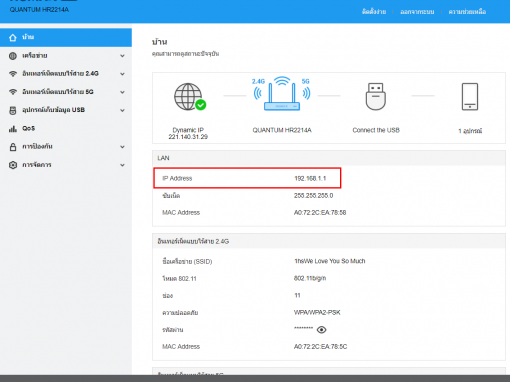Expand the security menu chevron
This screenshot has height=382, width=510.
[122, 147]
